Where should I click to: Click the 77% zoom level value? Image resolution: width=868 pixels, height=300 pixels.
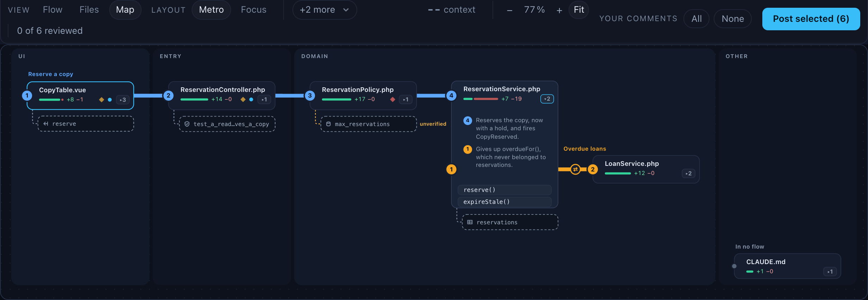coord(534,10)
